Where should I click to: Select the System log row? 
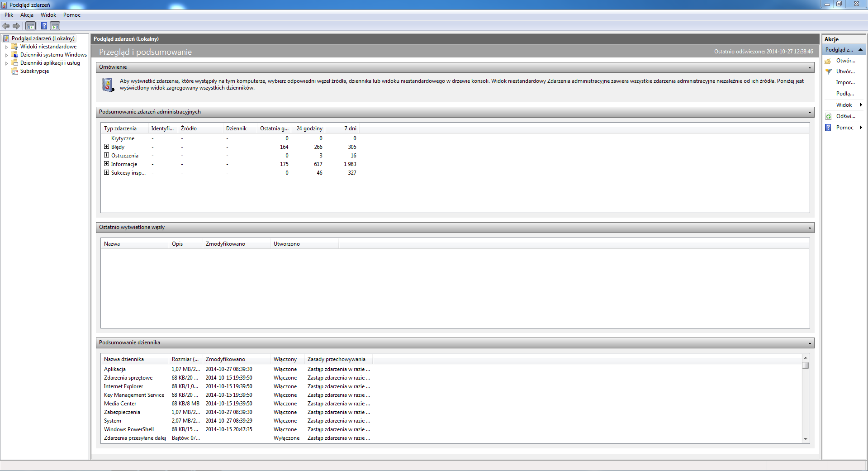pyautogui.click(x=237, y=421)
